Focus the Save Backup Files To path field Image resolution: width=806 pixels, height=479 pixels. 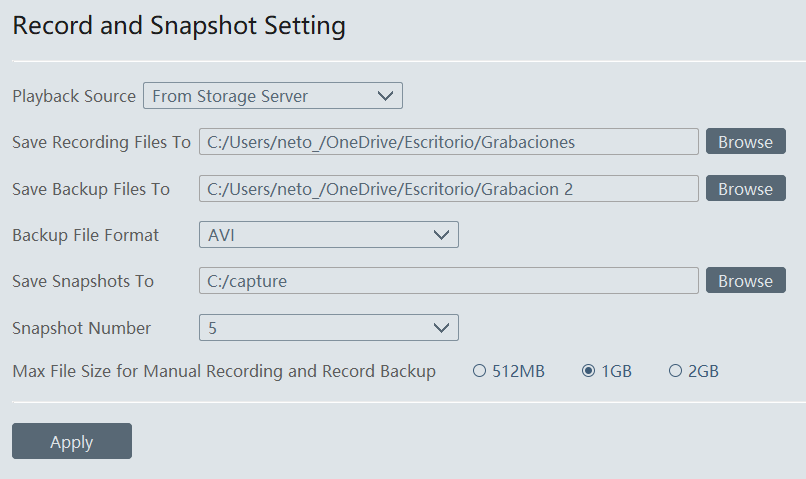tap(448, 189)
